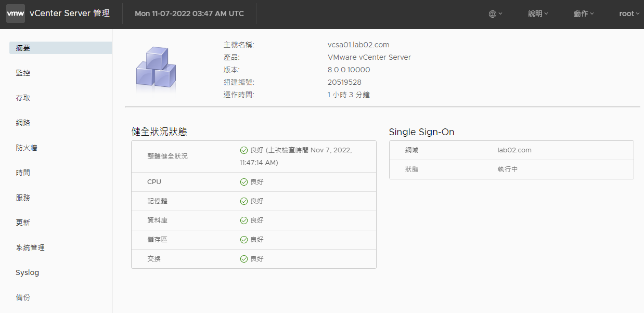Select build number 20519528
The width and height of the screenshot is (644, 313).
pos(344,82)
